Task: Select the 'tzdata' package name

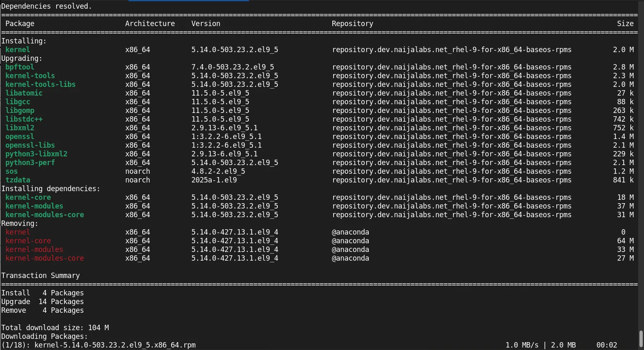Action: click(18, 180)
